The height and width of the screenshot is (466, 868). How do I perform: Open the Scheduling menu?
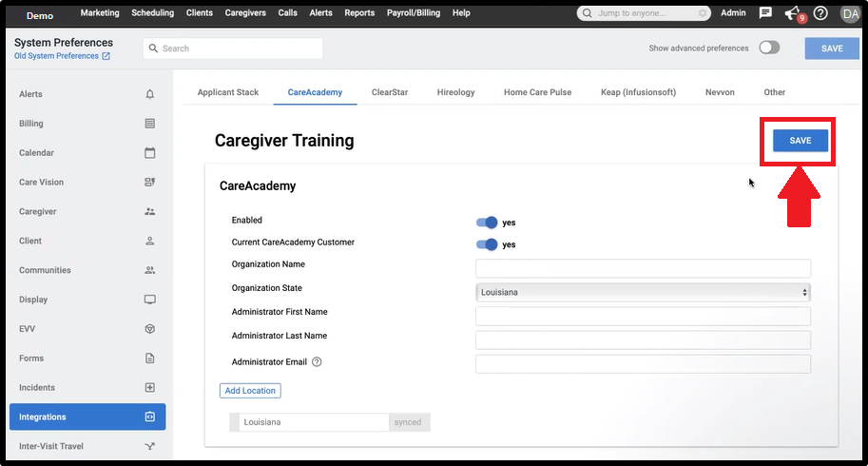coord(153,12)
